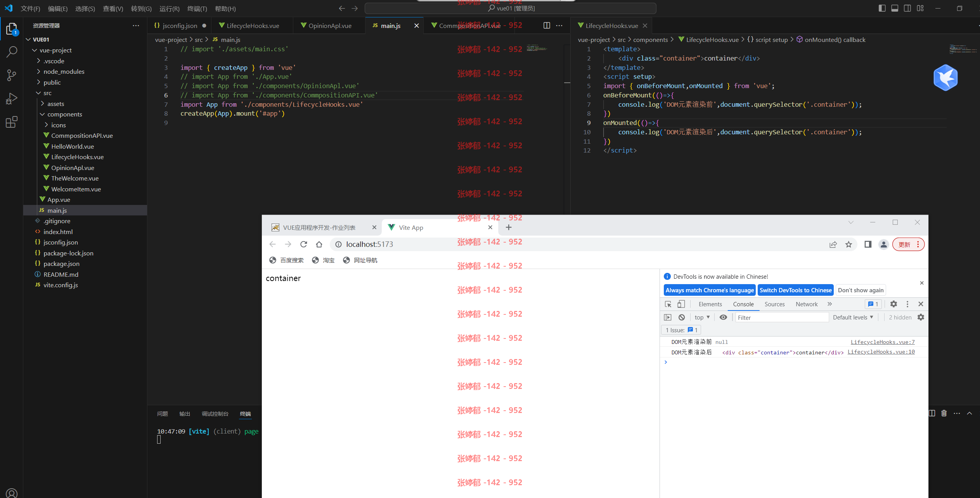Toggle Chrome side panel icon

click(868, 244)
